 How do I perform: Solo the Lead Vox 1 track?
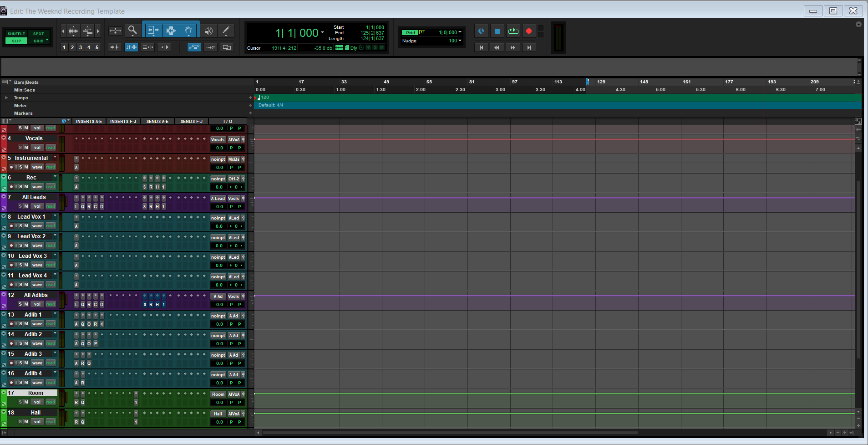[x=20, y=226]
